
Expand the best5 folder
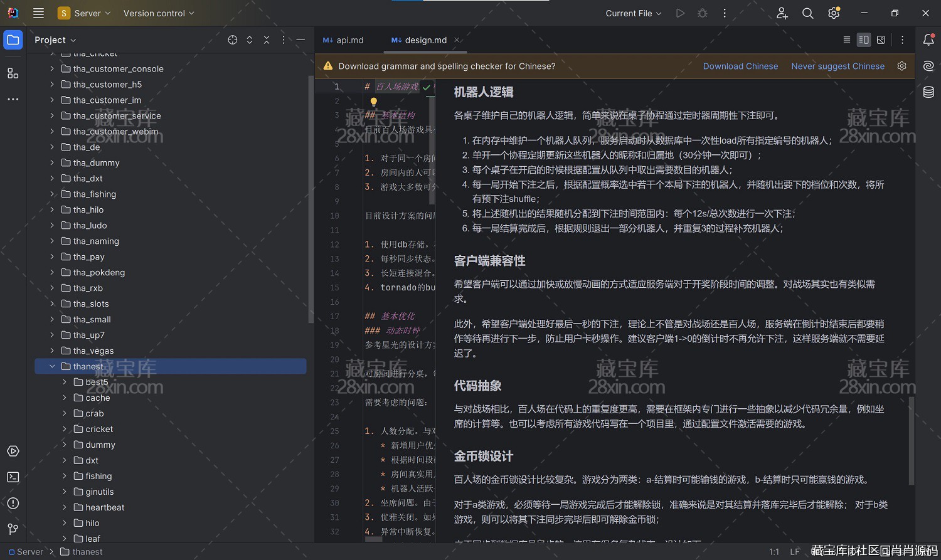65,382
